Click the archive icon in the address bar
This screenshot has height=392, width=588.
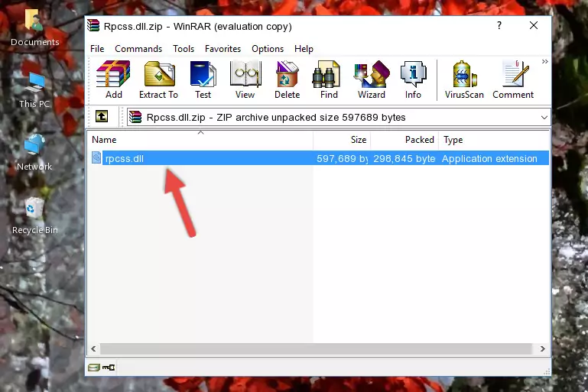[x=135, y=118]
